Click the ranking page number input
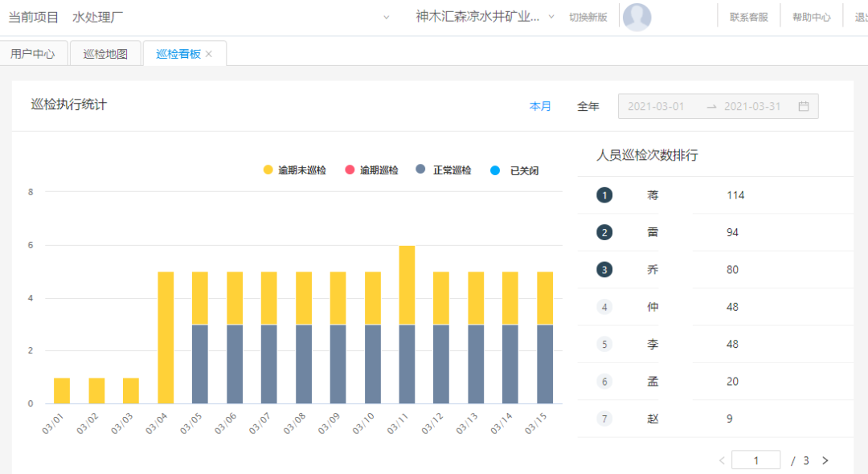 [756, 460]
